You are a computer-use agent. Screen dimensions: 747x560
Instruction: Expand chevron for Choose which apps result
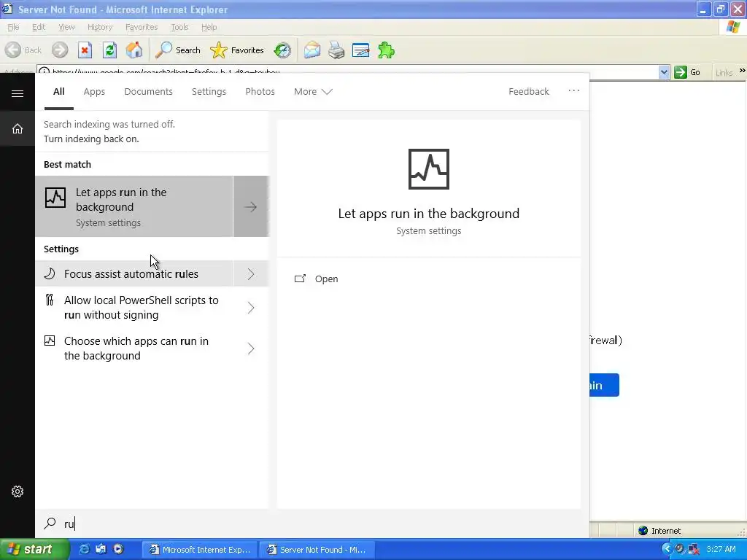tap(251, 349)
